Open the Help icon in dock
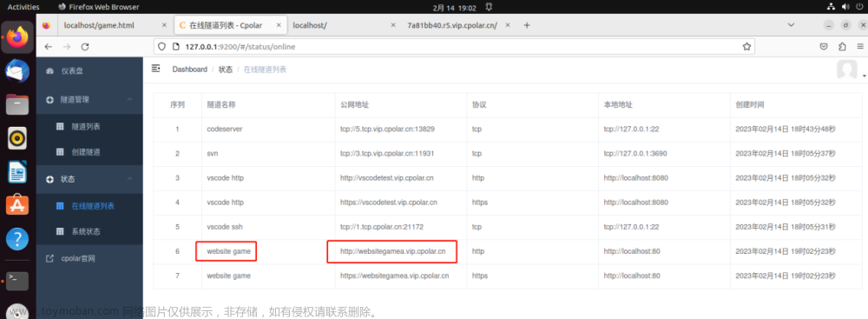This screenshot has height=319, width=868. [17, 239]
